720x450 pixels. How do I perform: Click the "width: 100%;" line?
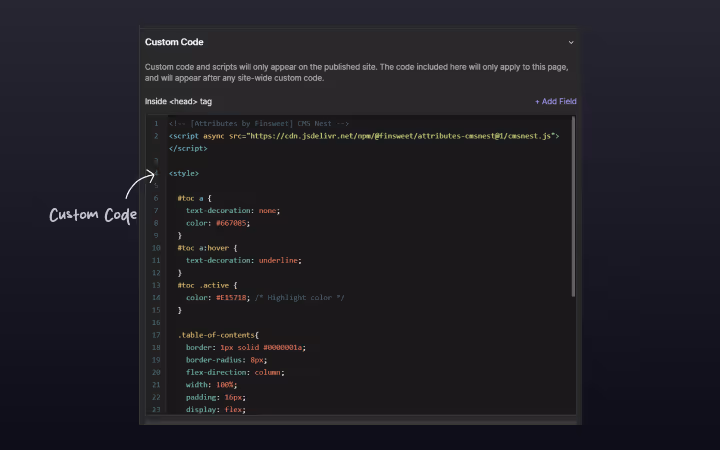point(212,384)
